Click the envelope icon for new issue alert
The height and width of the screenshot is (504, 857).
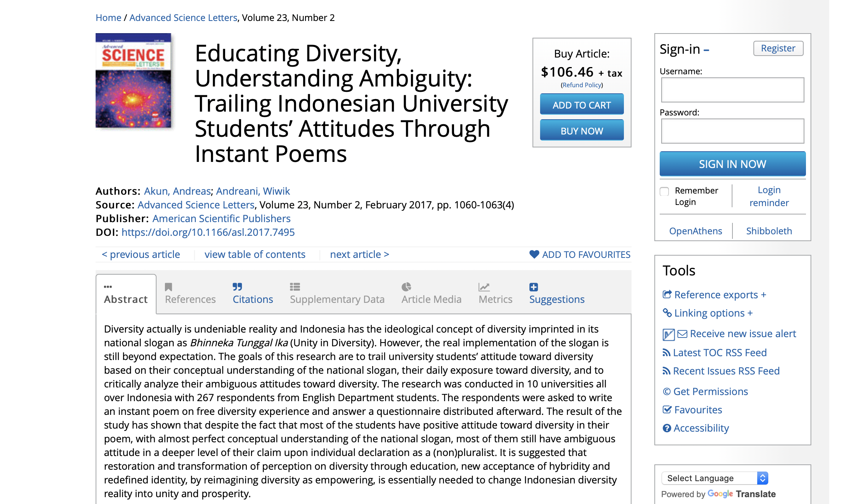(682, 334)
